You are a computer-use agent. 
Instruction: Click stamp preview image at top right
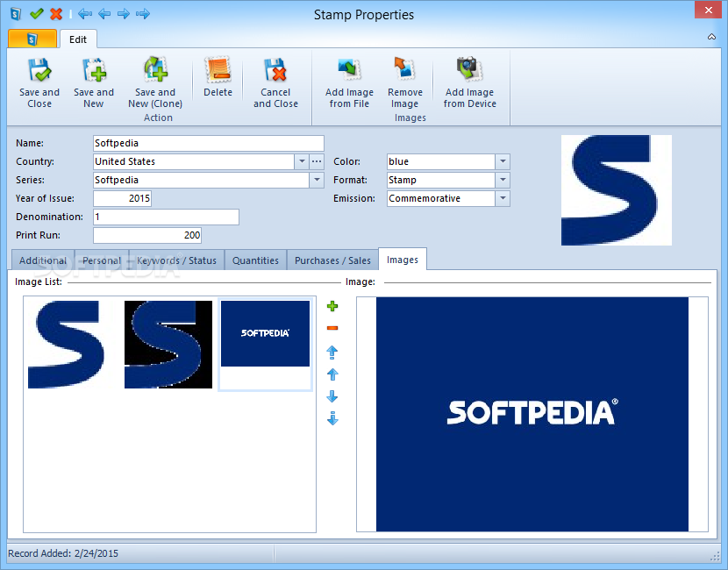pyautogui.click(x=616, y=190)
